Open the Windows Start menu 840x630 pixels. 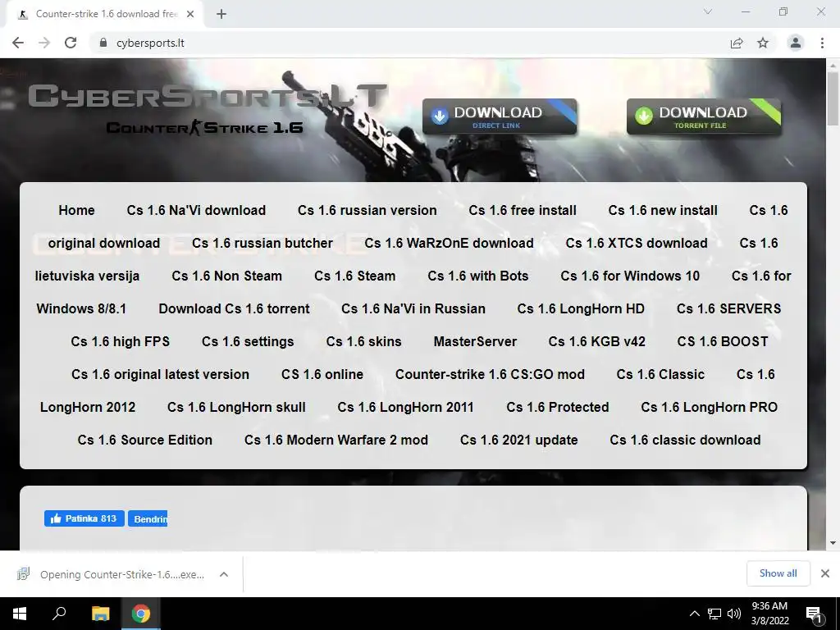[x=20, y=614]
